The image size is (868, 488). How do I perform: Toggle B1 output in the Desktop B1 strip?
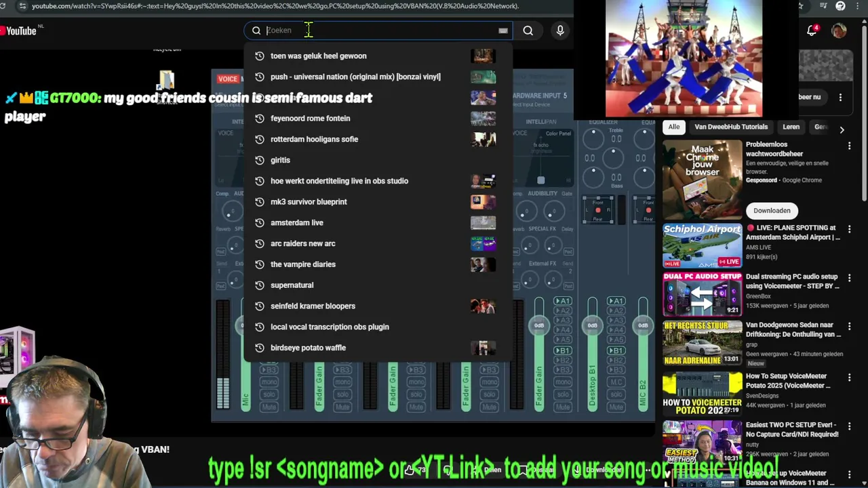[616, 350]
